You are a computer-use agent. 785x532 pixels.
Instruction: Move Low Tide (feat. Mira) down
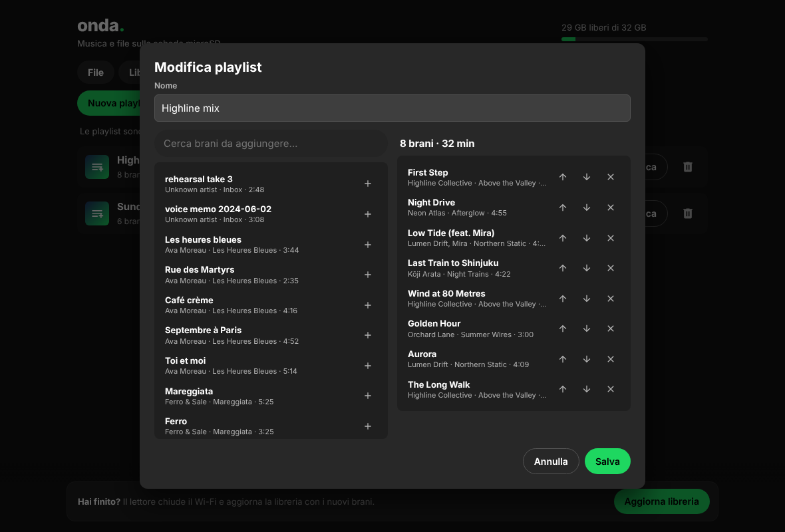pos(586,238)
